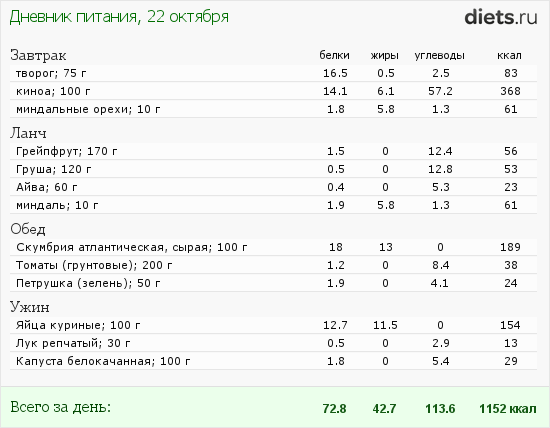This screenshot has width=550, height=428.
Task: Select the 'Ланч' meal heading
Action: (x=28, y=133)
